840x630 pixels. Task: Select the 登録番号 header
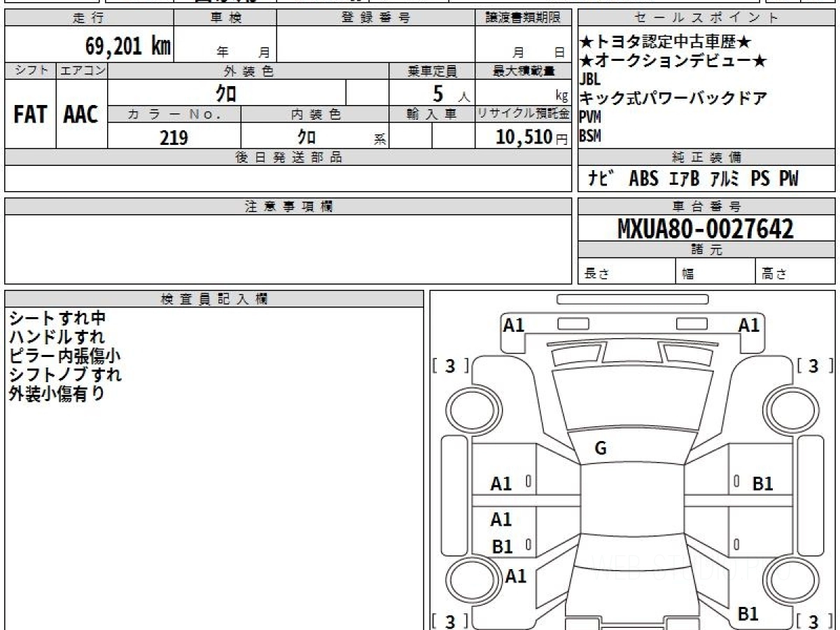[x=376, y=18]
